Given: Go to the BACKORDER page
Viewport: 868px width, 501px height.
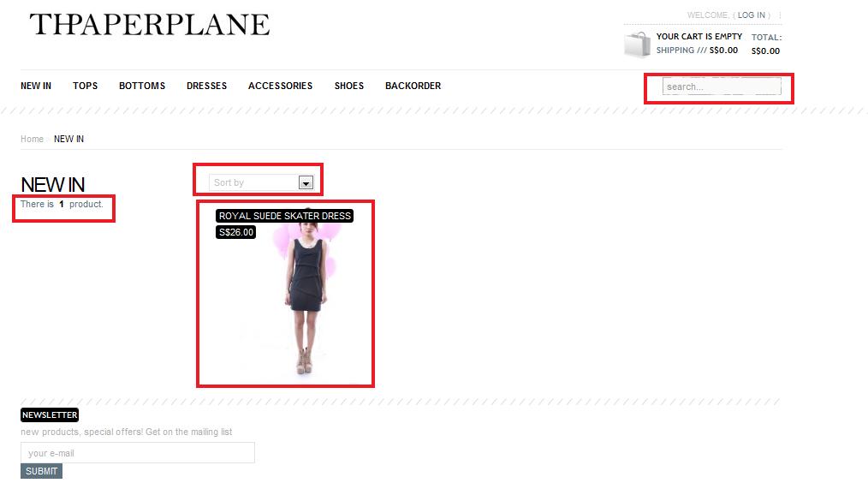Looking at the screenshot, I should (x=413, y=86).
